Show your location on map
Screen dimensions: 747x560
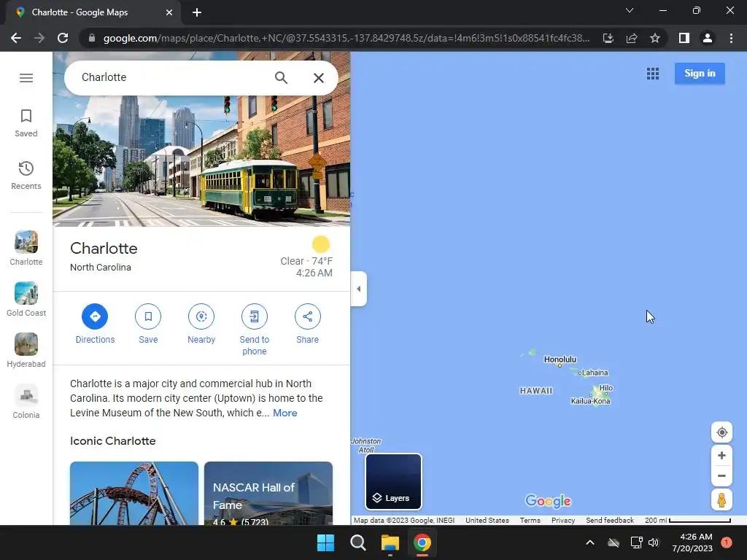pyautogui.click(x=721, y=432)
